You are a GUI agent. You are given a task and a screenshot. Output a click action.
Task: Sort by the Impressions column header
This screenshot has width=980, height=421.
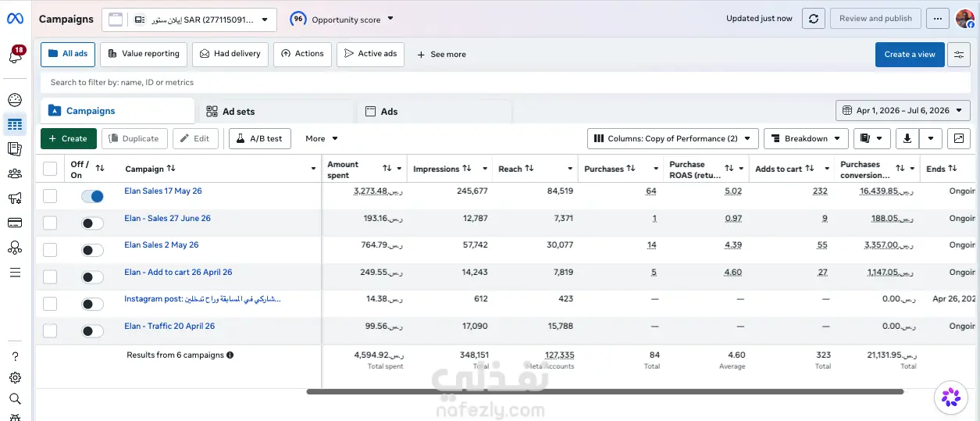[442, 169]
